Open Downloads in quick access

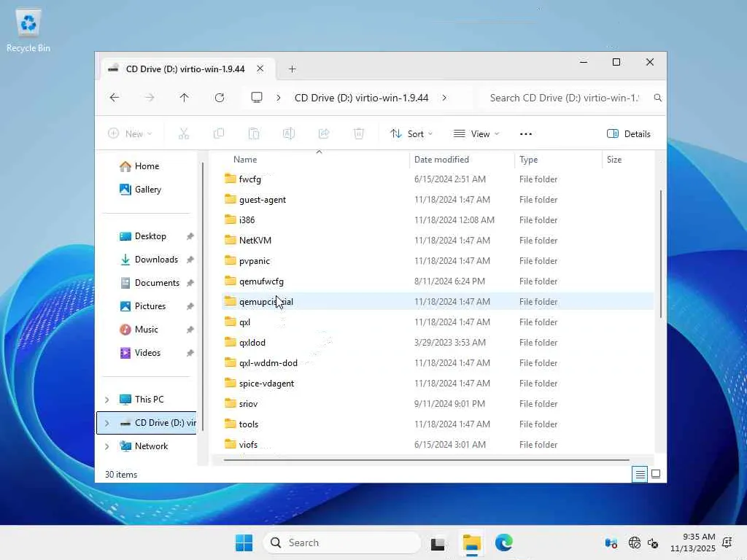[x=149, y=260]
